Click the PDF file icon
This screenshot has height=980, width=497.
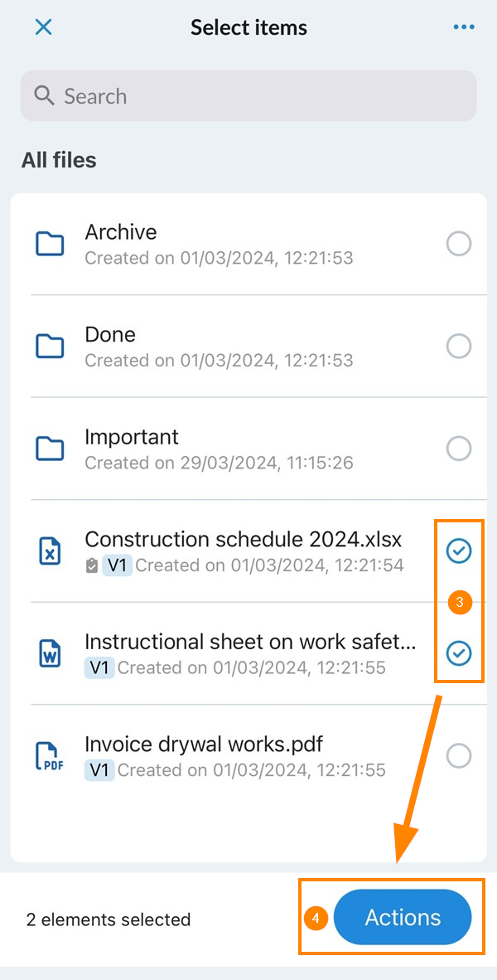(x=51, y=756)
